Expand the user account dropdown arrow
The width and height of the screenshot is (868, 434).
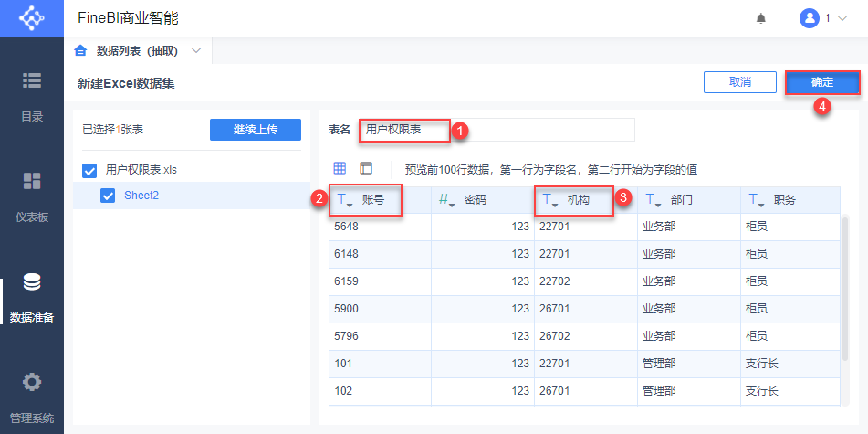point(842,18)
